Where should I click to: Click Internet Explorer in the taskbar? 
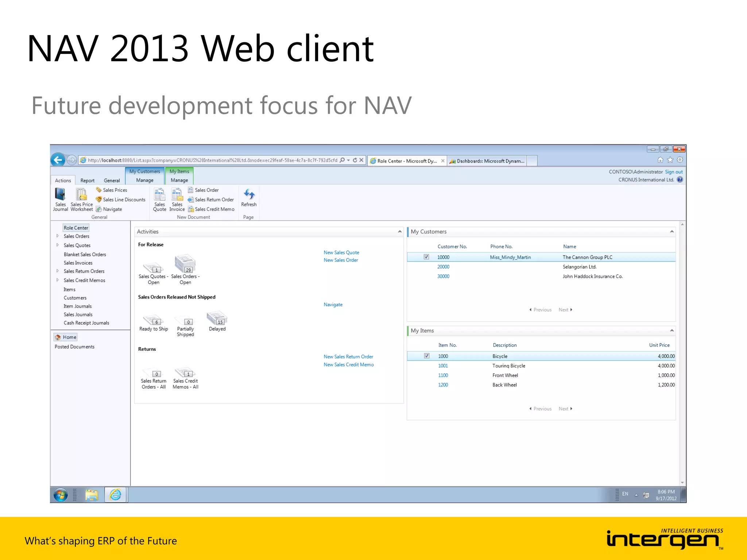116,495
